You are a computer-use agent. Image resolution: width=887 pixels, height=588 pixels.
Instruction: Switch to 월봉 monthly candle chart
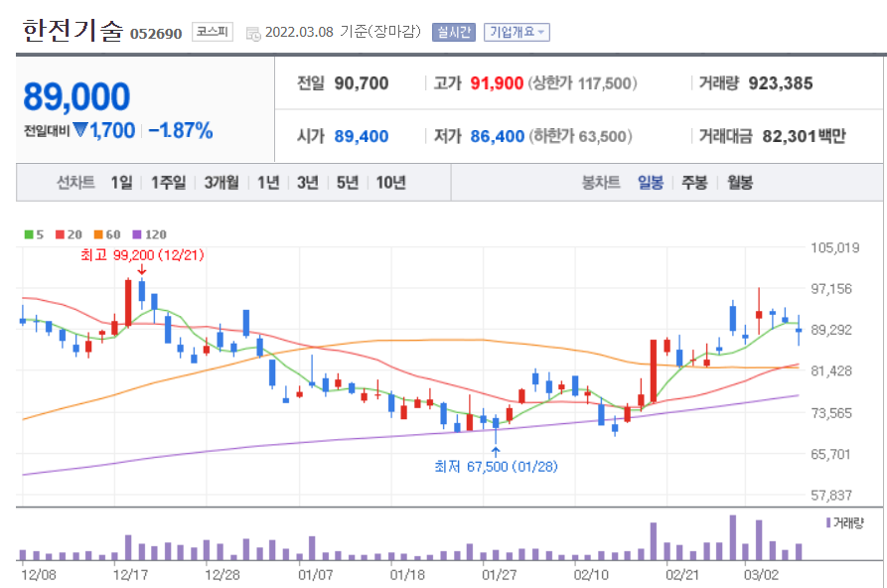[x=739, y=183]
